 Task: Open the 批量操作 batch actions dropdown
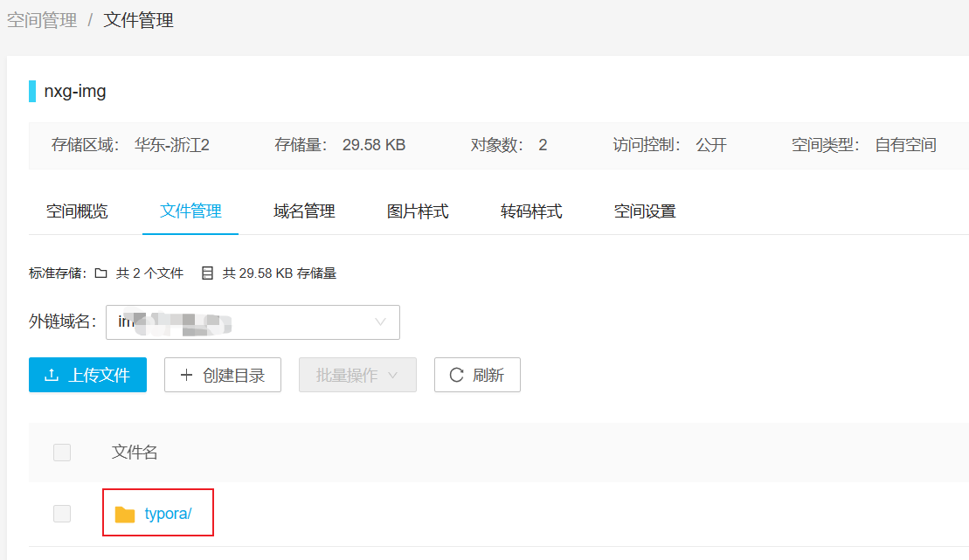(x=357, y=375)
